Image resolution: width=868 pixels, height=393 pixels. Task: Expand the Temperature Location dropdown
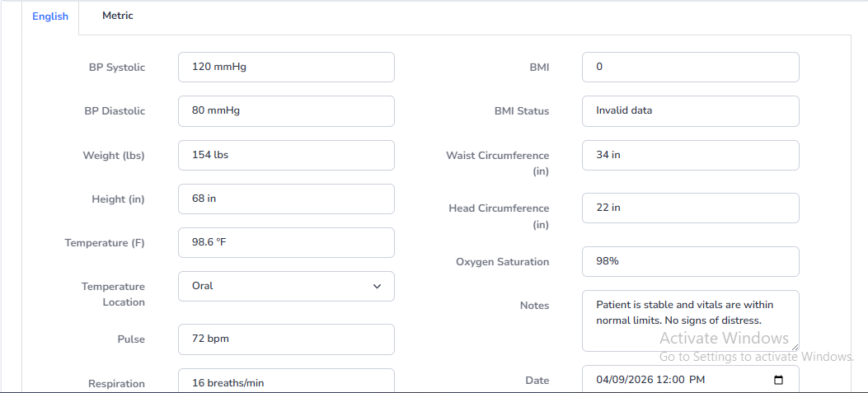pyautogui.click(x=286, y=286)
